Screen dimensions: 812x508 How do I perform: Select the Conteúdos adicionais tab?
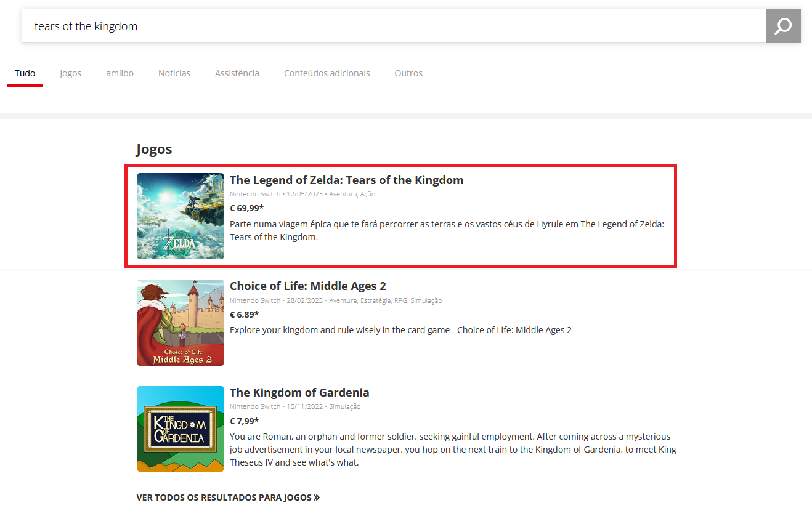tap(327, 73)
